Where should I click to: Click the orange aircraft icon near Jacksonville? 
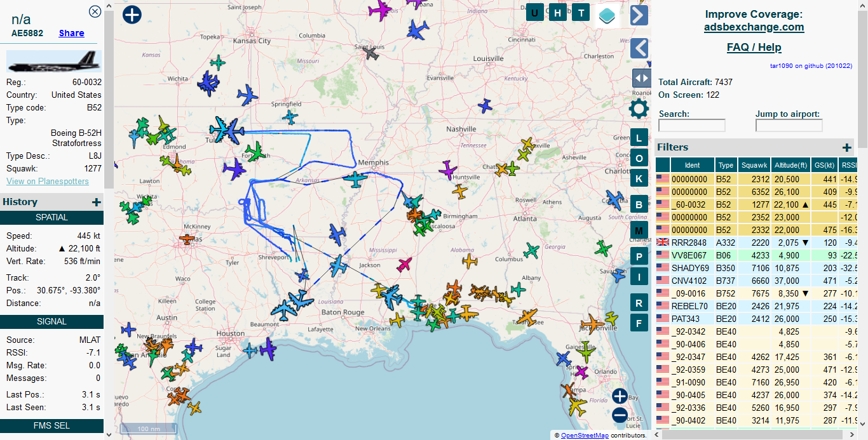(x=593, y=323)
